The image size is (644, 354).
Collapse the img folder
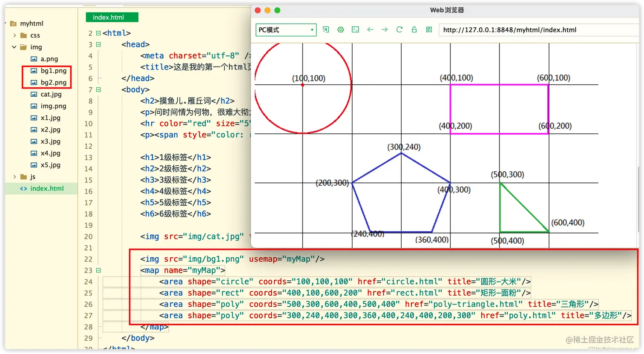point(14,47)
